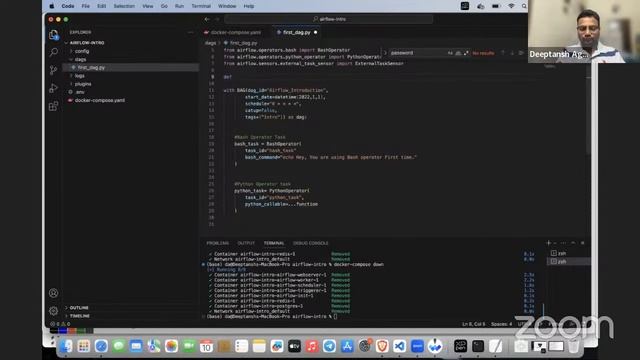Open the Manage gear icon

click(53, 311)
